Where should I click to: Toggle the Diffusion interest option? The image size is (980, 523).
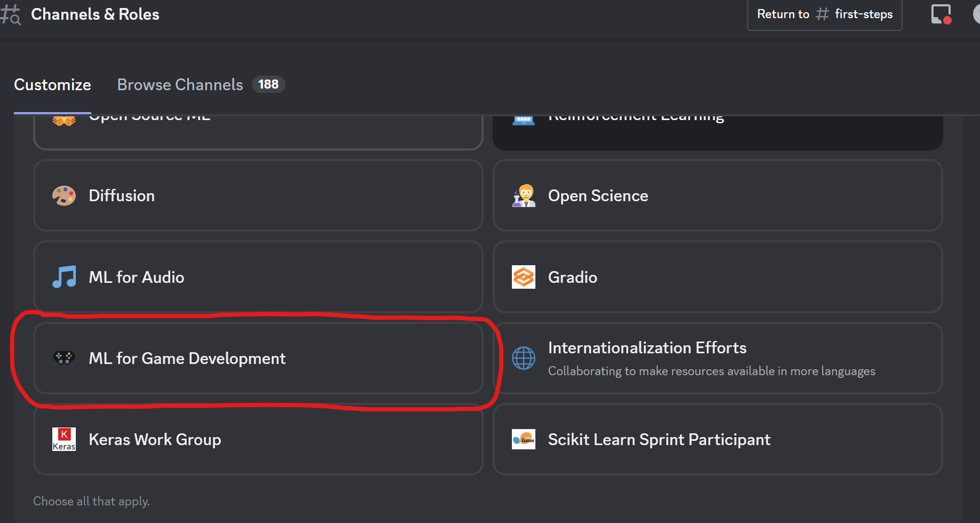tap(258, 196)
